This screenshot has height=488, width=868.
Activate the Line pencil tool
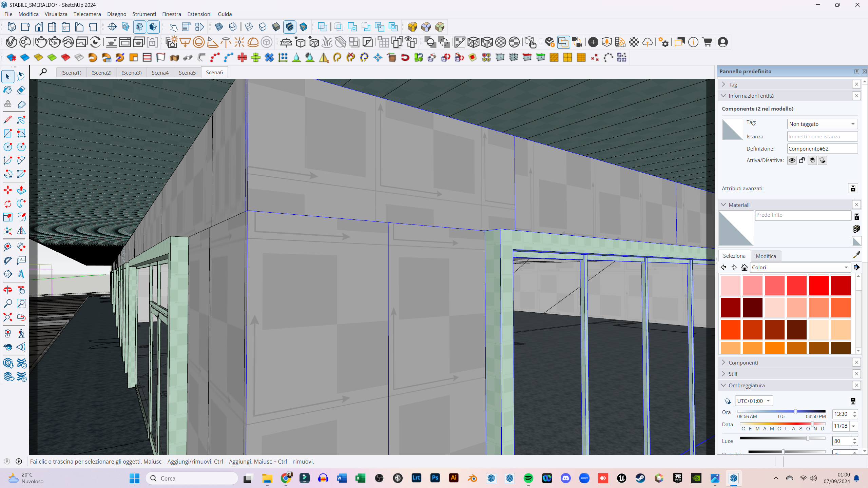(7, 119)
